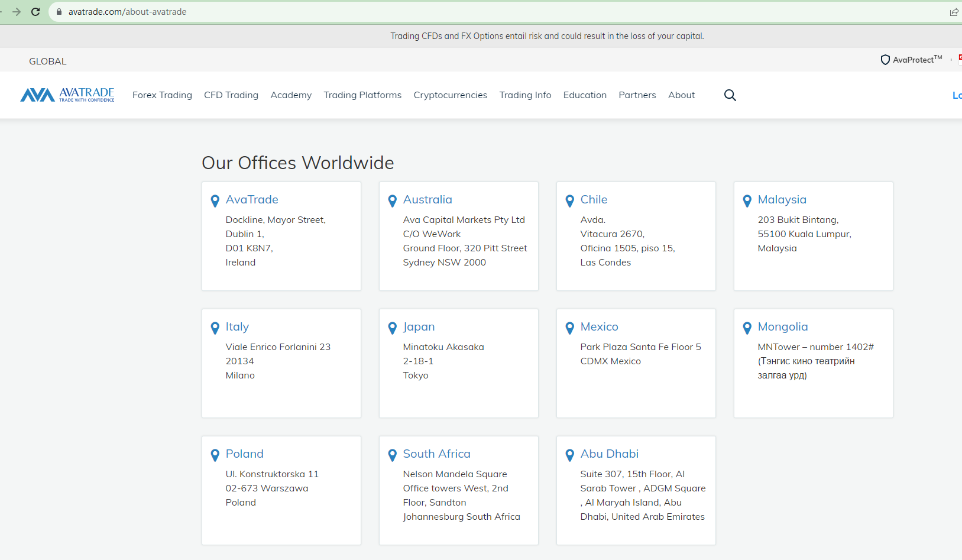Open the Forex Trading menu

[x=162, y=95]
